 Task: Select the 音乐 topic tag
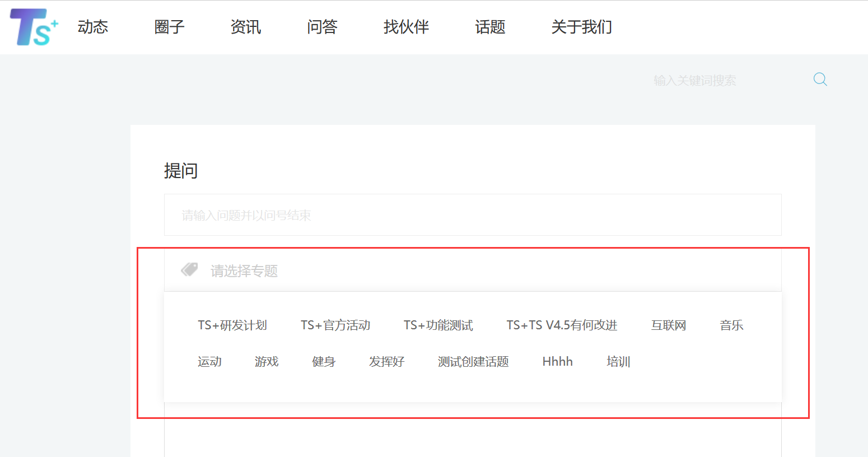731,325
